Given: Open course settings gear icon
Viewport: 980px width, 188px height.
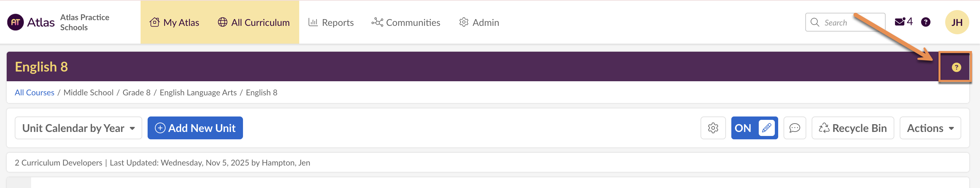Looking at the screenshot, I should click(x=713, y=128).
